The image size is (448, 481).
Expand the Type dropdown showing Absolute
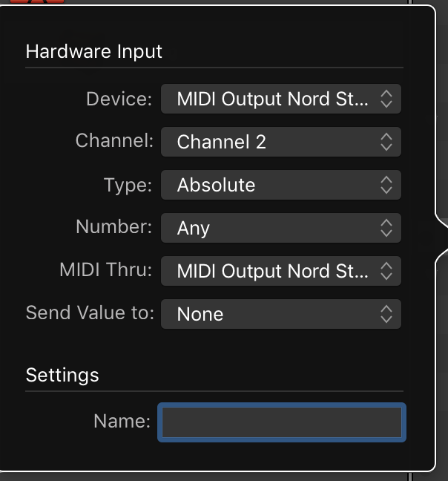280,185
